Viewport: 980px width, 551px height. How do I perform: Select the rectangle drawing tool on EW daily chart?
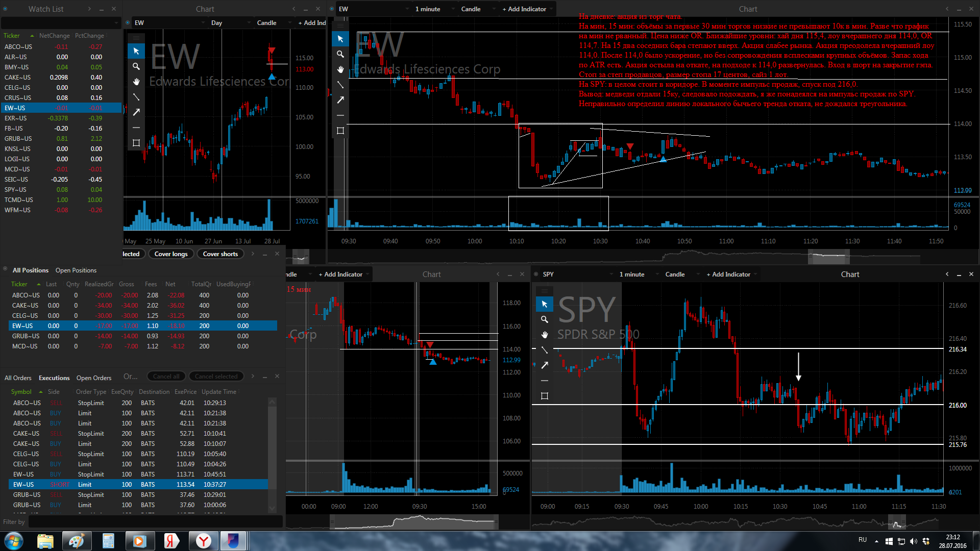tap(136, 143)
